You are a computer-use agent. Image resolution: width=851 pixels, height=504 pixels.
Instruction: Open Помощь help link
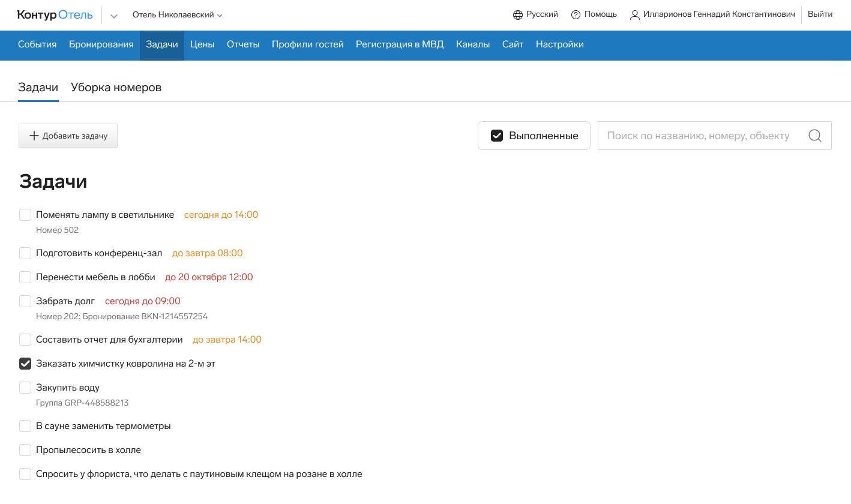601,14
